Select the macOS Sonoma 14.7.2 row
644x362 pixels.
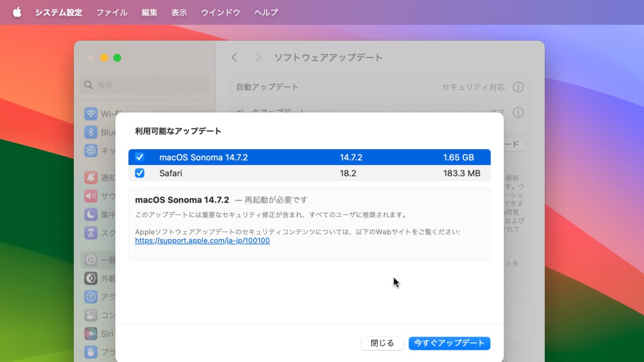point(309,157)
